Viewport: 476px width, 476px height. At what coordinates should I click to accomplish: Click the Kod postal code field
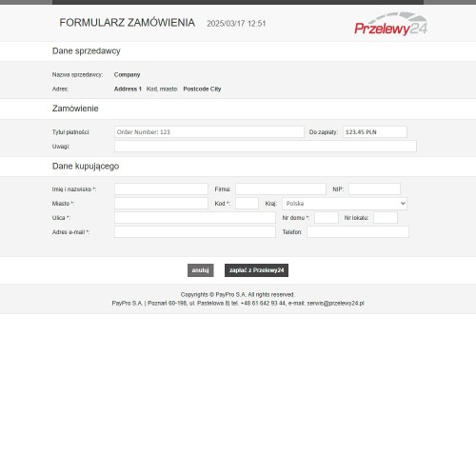pos(247,204)
